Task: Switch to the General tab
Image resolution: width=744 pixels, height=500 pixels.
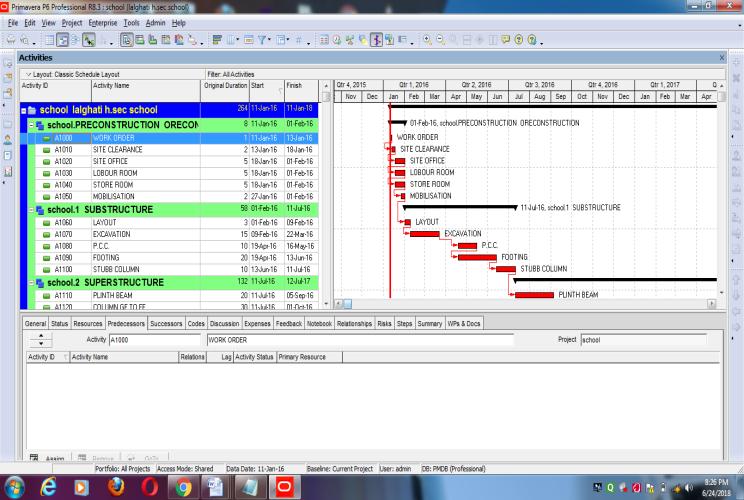Action: (36, 324)
